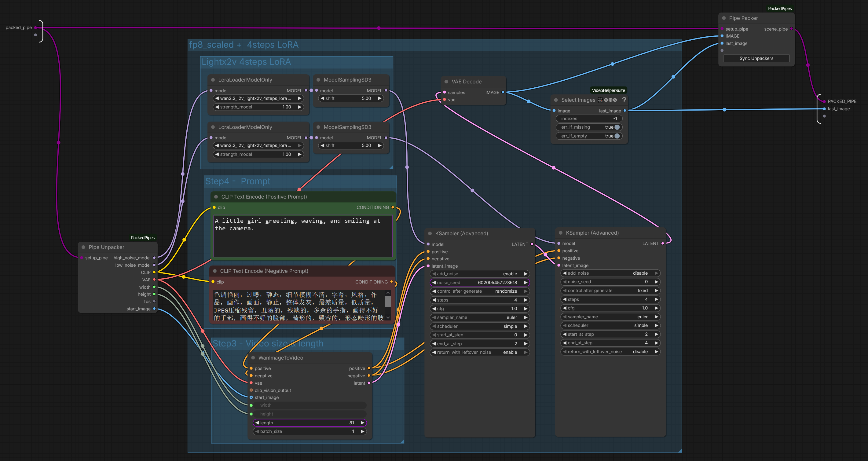The width and height of the screenshot is (868, 461).
Task: Open scheduler dropdown in KSampler with randomize seed
Action: tap(480, 326)
